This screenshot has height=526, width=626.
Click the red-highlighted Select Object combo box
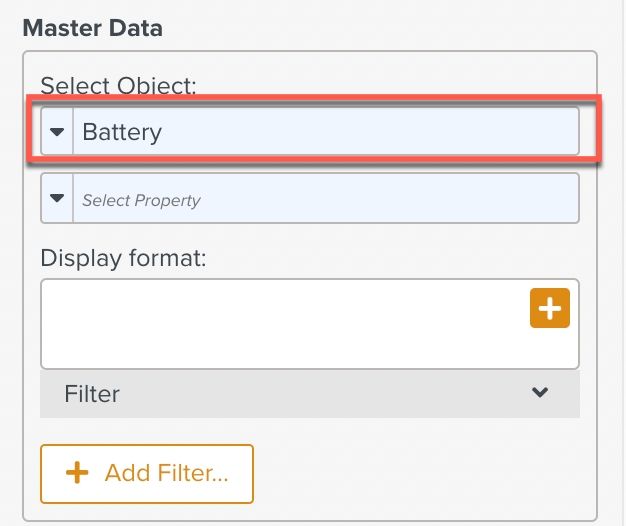[310, 131]
